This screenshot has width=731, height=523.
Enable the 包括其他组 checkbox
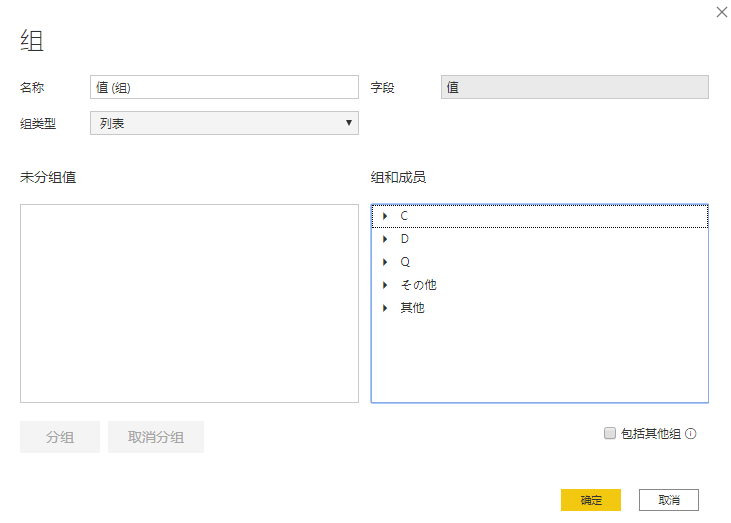tap(610, 433)
